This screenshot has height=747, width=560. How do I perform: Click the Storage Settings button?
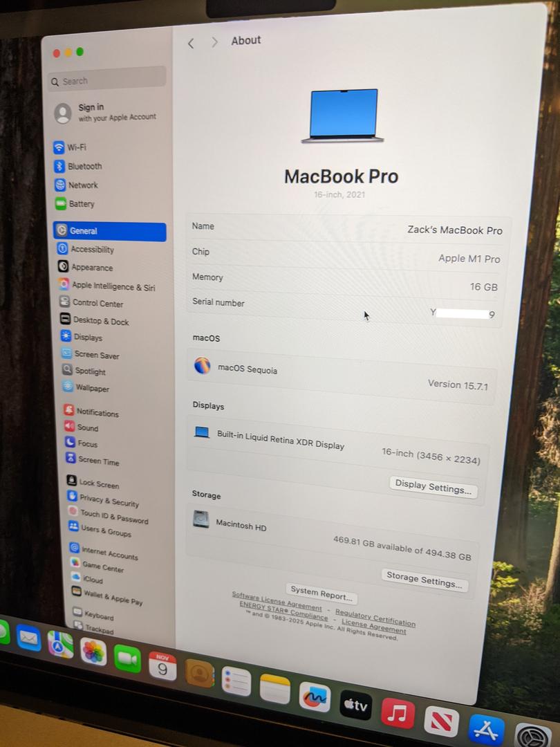[424, 580]
